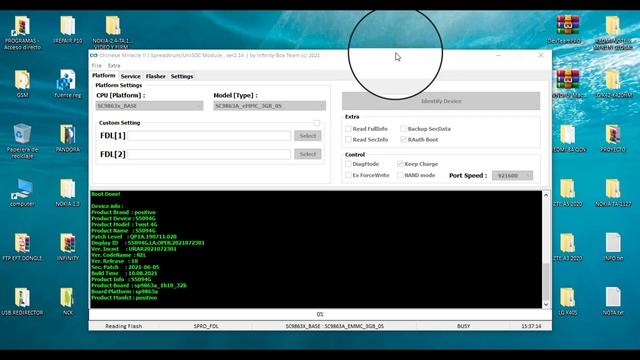
Task: Open the PROYECTO folder
Action: click(613, 138)
